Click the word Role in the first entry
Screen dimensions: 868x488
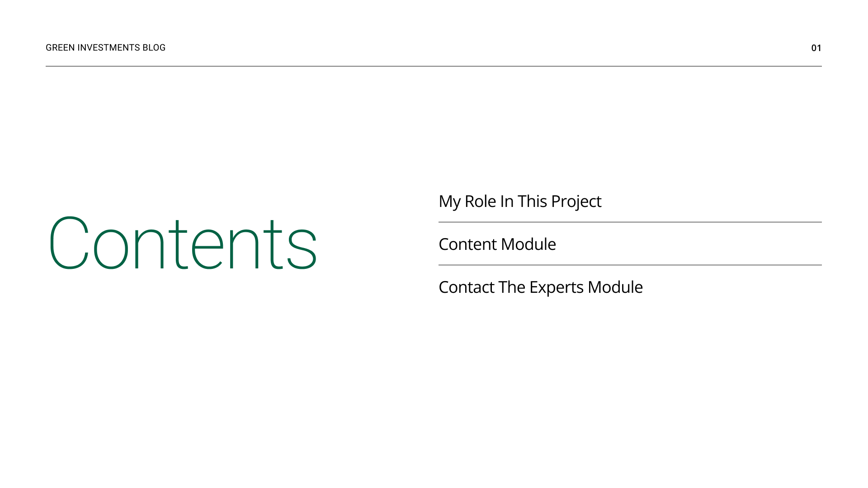click(x=480, y=202)
